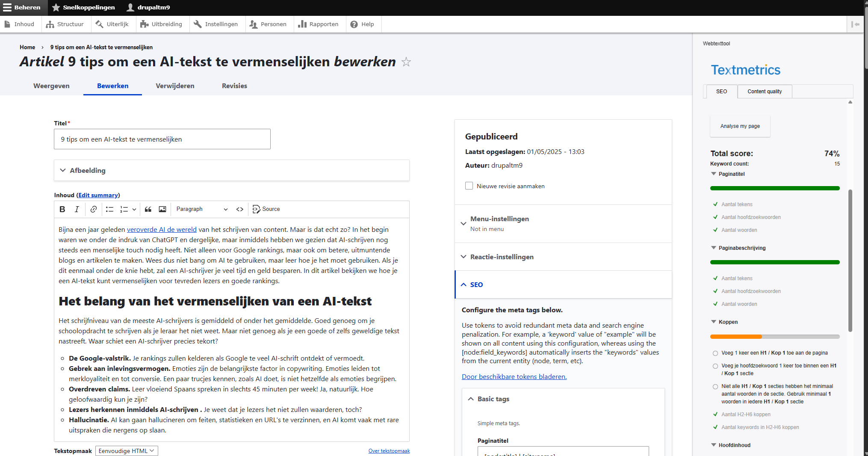This screenshot has height=456, width=868.
Task: Open the Tekstopmaak format dropdown
Action: tap(127, 451)
